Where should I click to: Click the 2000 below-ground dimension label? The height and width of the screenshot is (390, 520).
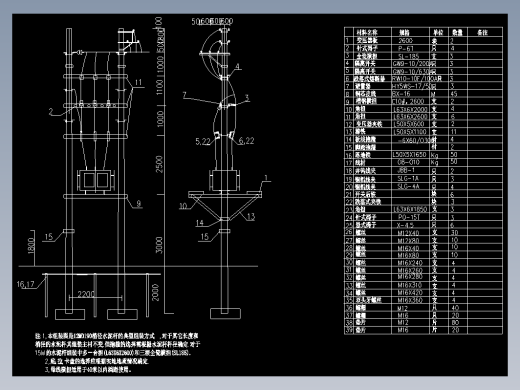click(156, 292)
